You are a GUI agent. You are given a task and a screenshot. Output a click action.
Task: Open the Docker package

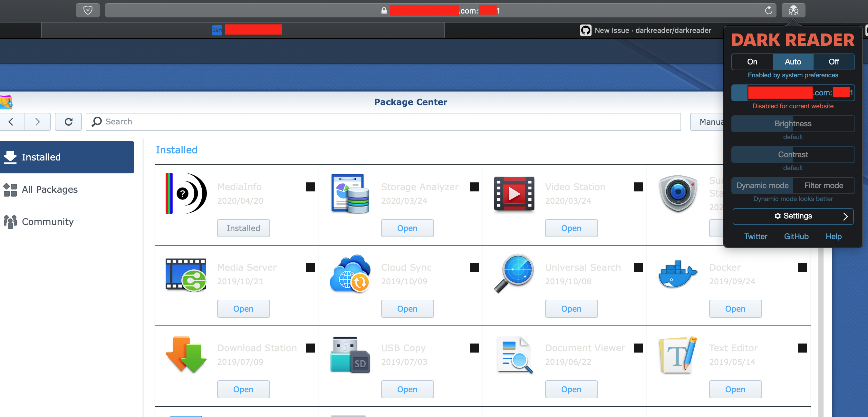point(735,309)
